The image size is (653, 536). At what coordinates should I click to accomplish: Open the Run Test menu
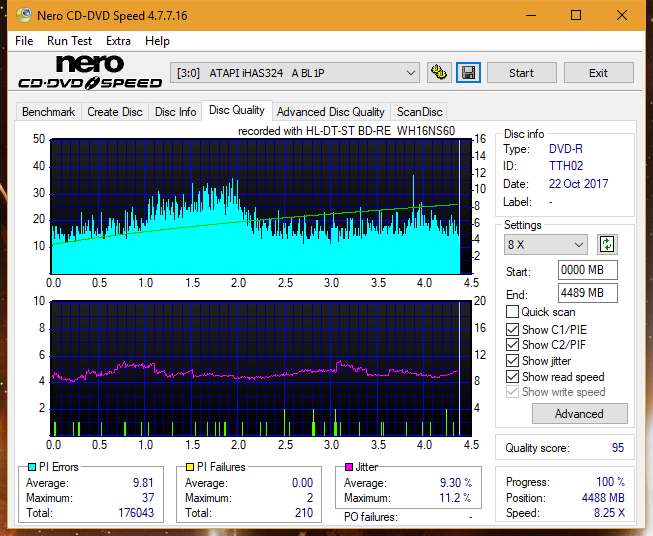tap(70, 41)
